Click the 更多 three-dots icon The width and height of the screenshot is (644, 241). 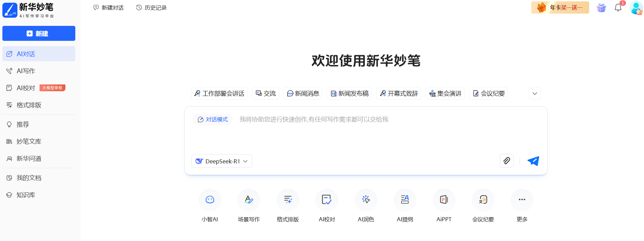(x=522, y=200)
